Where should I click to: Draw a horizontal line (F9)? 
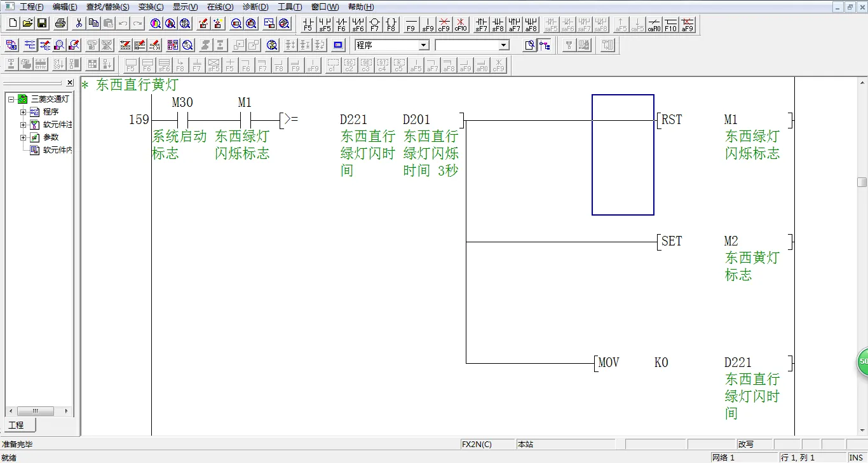(411, 24)
